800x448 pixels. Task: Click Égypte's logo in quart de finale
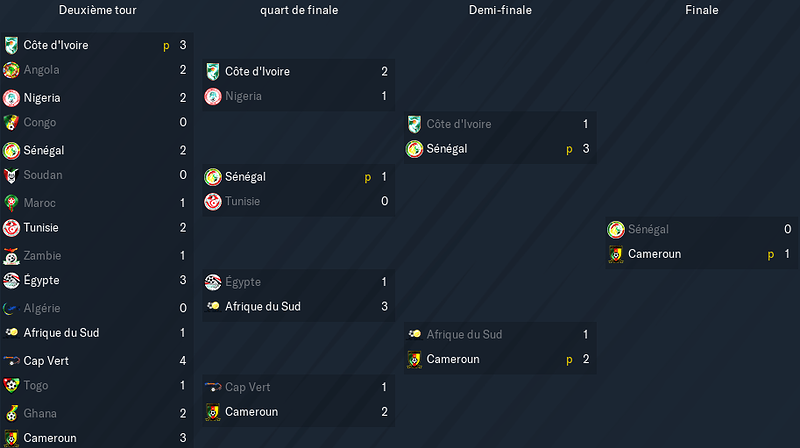coord(213,282)
